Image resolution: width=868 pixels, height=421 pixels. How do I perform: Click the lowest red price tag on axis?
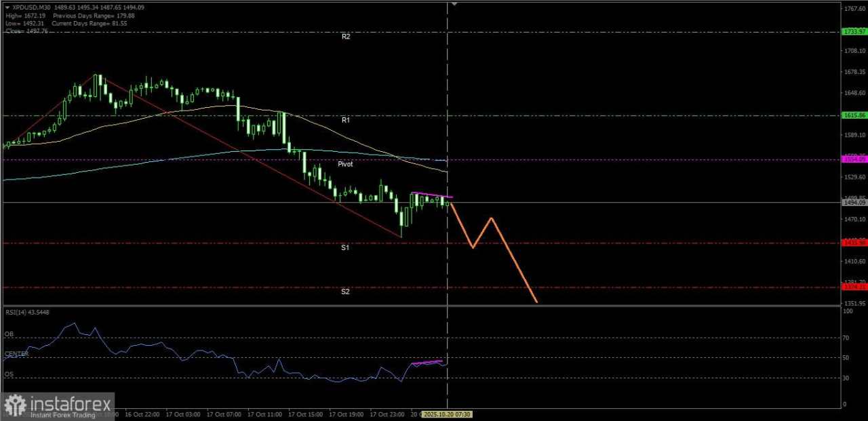pyautogui.click(x=853, y=287)
